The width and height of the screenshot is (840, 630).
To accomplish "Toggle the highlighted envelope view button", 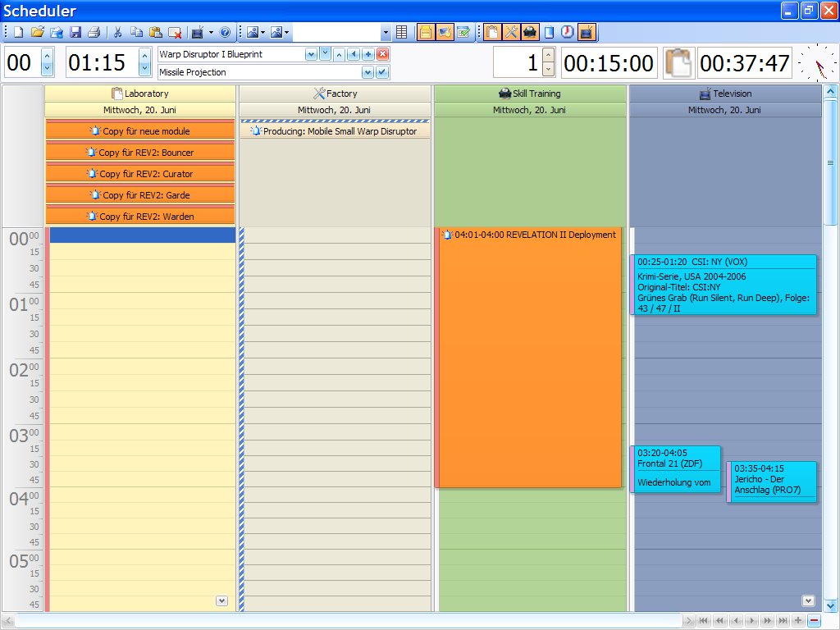I will pos(445,33).
